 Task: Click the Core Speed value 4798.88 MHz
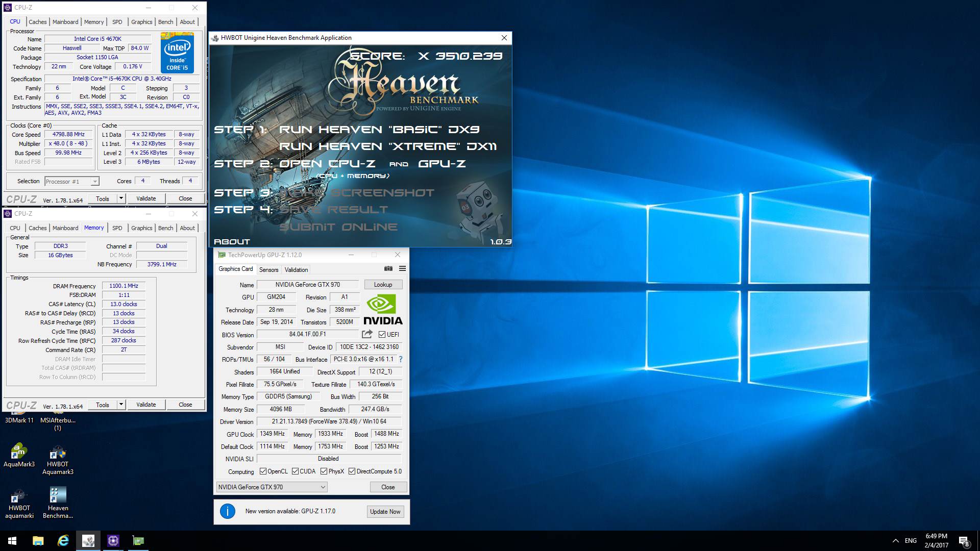coord(68,135)
